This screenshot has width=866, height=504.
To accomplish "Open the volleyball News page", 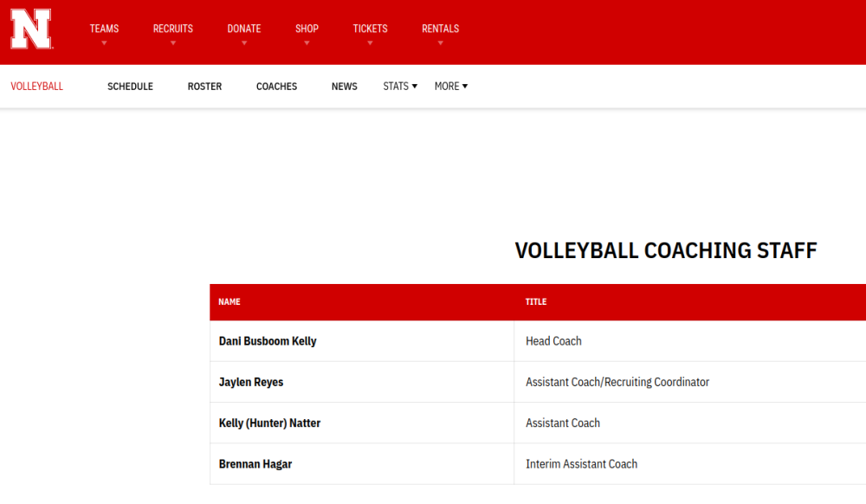I will 344,87.
